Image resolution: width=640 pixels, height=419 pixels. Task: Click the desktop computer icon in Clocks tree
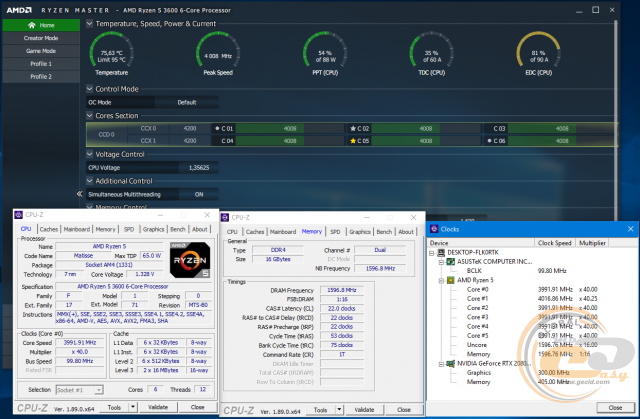[441, 253]
